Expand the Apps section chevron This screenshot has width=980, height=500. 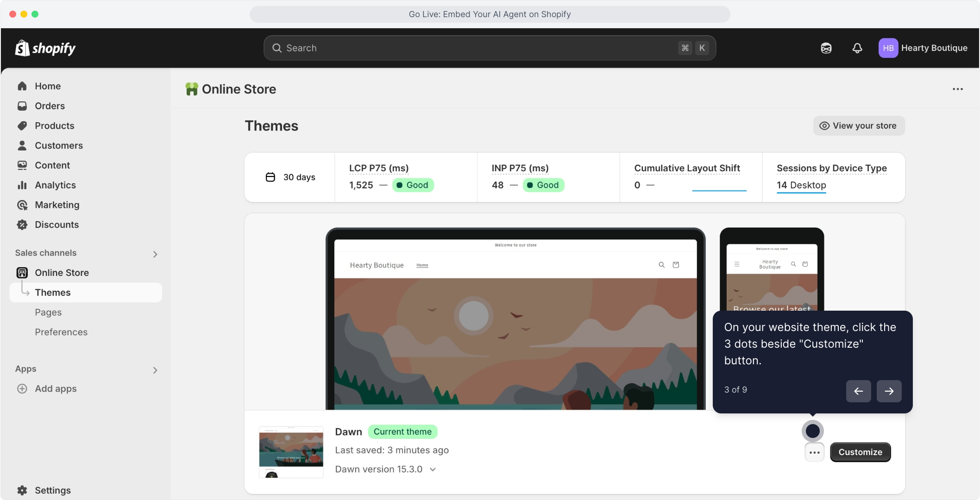click(155, 370)
